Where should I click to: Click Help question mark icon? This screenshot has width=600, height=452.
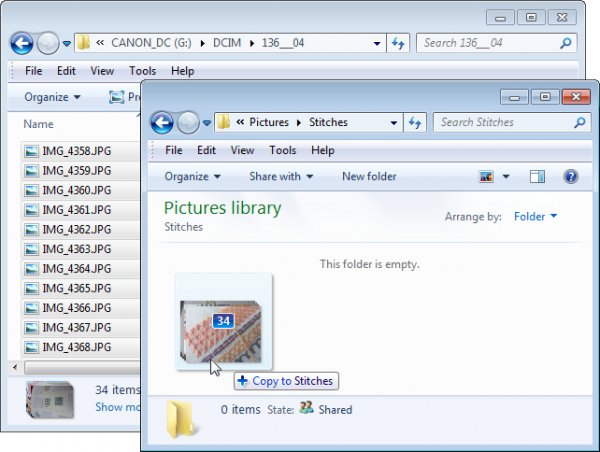click(570, 177)
